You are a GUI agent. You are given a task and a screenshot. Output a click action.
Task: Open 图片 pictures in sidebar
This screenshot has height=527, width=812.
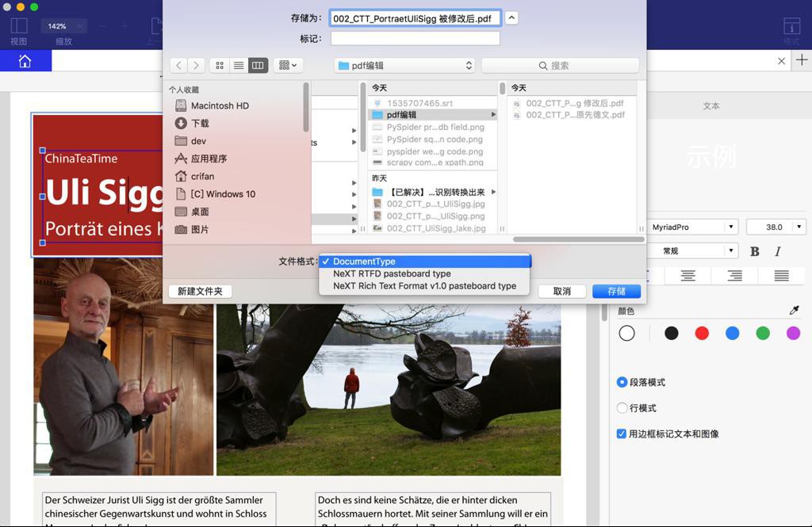tap(199, 229)
